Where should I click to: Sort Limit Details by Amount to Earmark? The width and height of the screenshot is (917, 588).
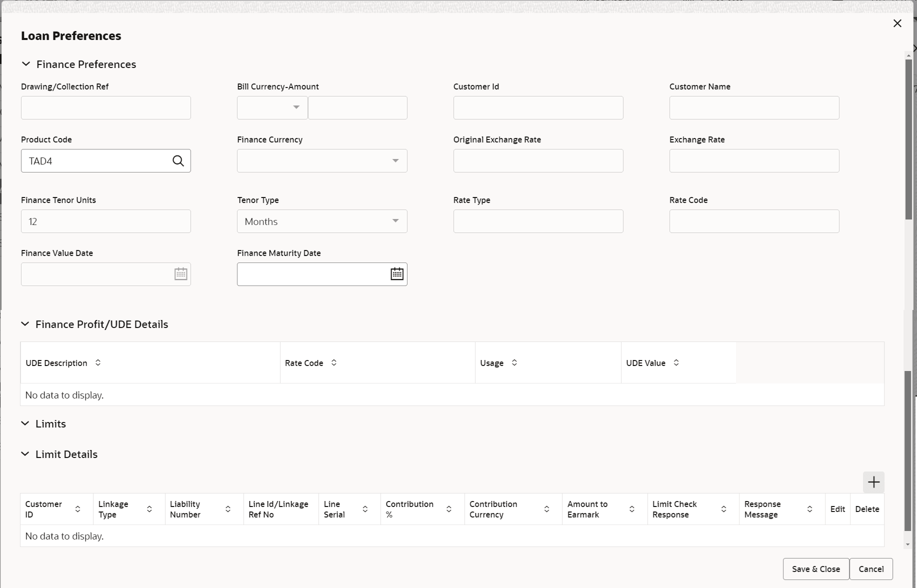pyautogui.click(x=632, y=509)
